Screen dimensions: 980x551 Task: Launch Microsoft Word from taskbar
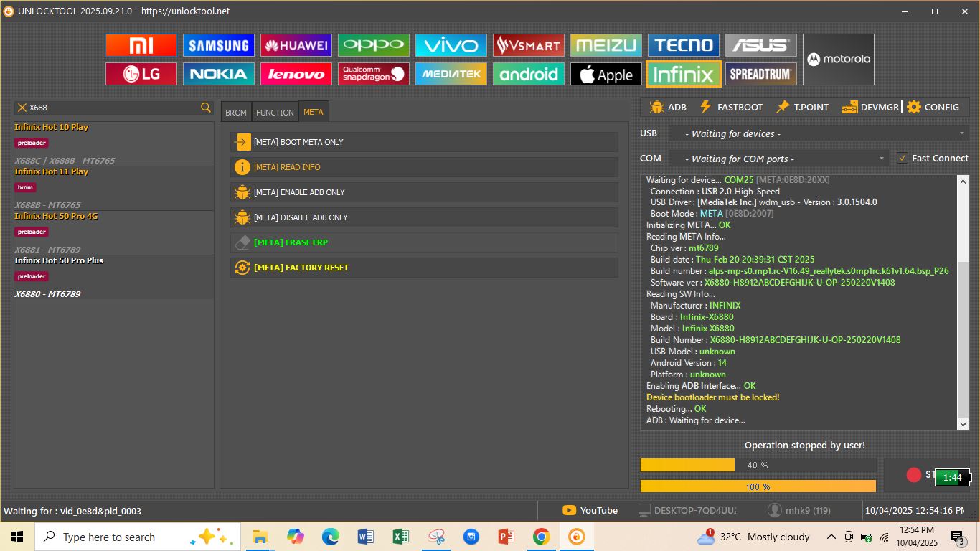tap(365, 537)
